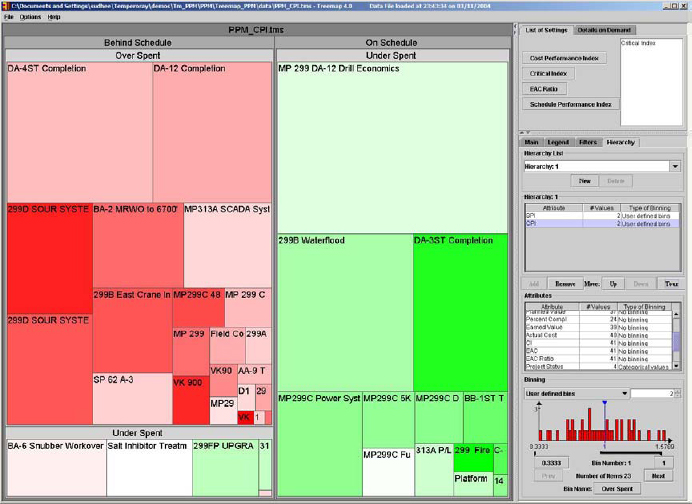
Task: Select the 299B East Crane cell
Action: [x=132, y=331]
